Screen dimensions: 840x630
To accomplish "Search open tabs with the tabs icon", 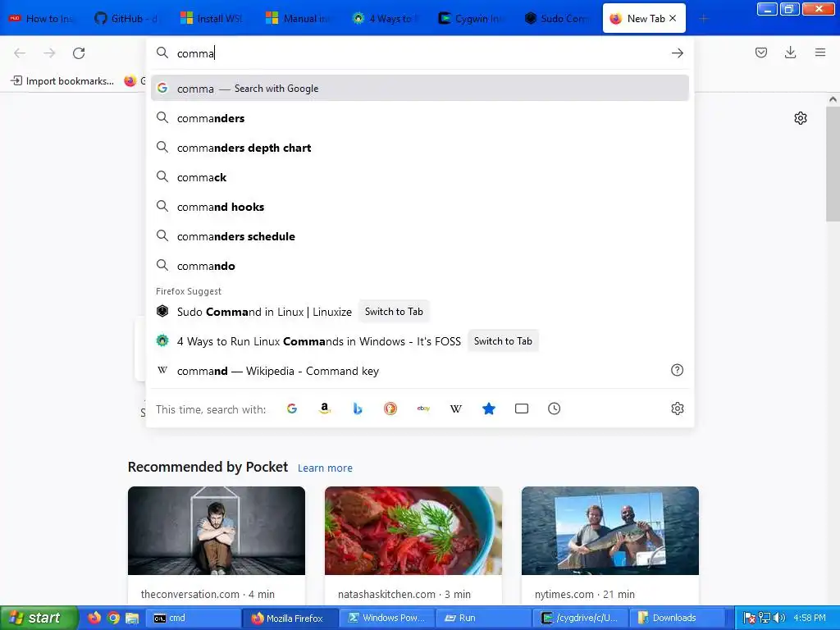I will pos(521,409).
